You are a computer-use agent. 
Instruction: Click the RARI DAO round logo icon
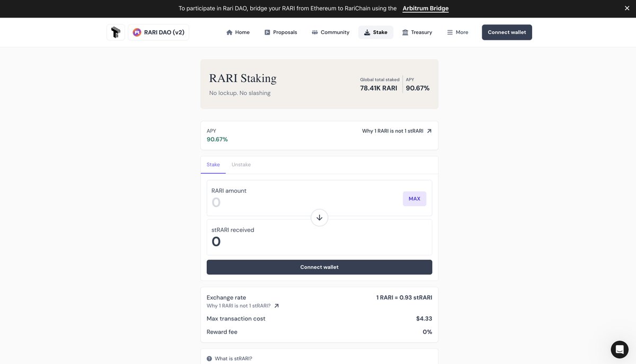(x=137, y=32)
